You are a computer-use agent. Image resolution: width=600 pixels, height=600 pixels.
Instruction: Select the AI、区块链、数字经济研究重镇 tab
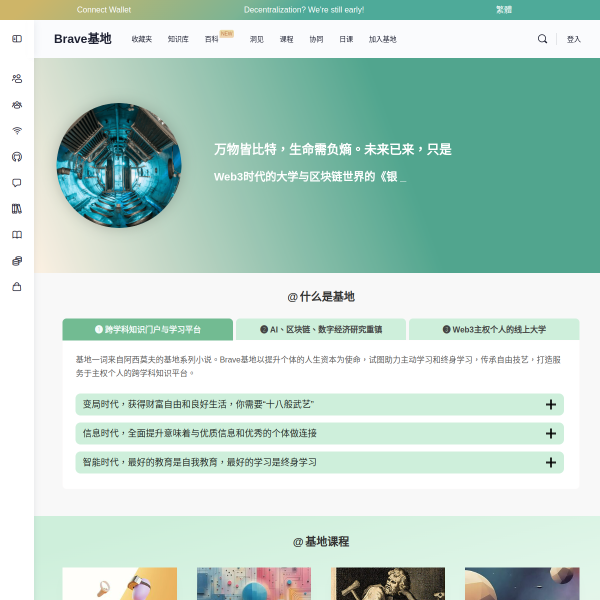coord(321,329)
